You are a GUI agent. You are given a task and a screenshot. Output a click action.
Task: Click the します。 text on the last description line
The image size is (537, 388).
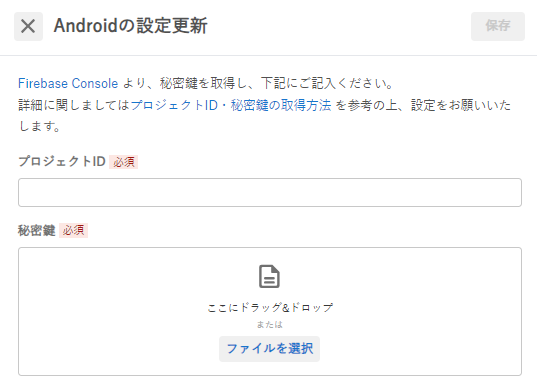(x=39, y=126)
